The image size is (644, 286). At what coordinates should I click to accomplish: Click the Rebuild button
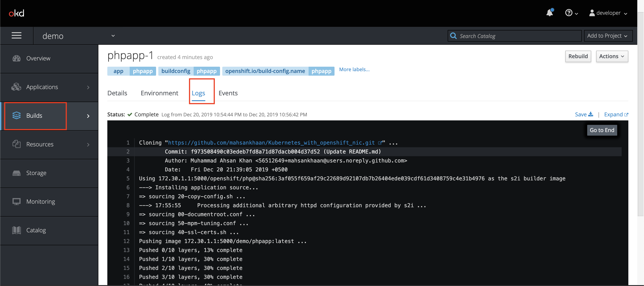pos(578,56)
